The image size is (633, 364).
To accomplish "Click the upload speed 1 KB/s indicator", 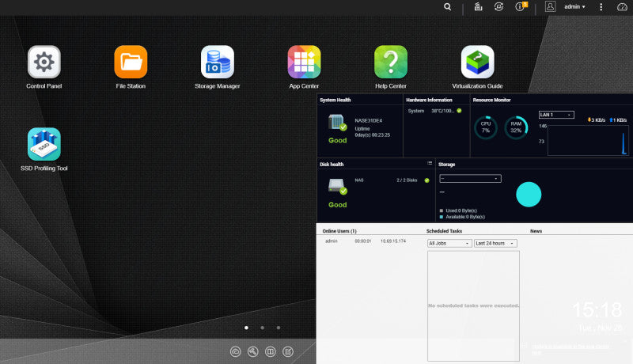I will click(618, 119).
